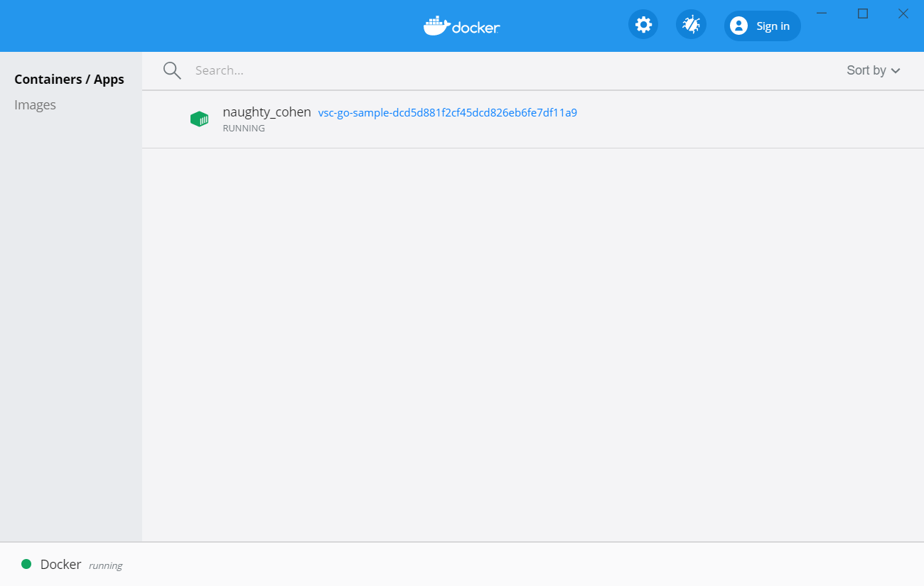Select Containers / Apps in sidebar
This screenshot has height=586, width=924.
pyautogui.click(x=69, y=79)
